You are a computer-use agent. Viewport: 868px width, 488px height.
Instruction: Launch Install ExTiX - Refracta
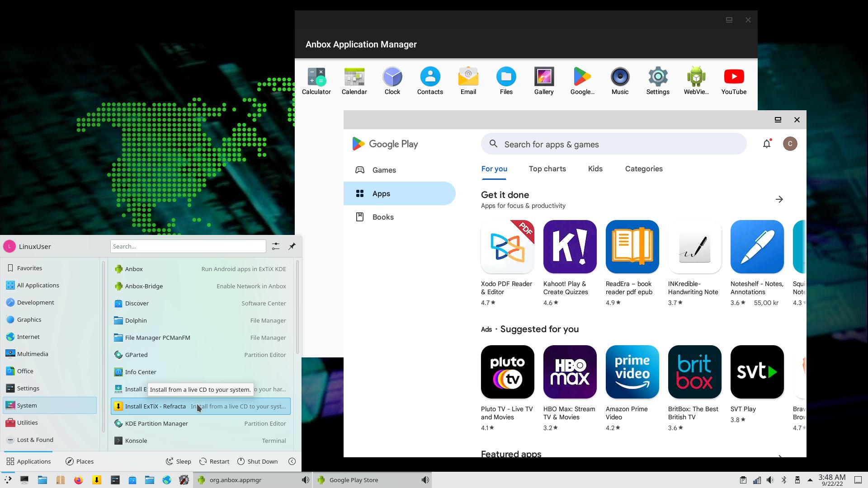[x=200, y=406]
